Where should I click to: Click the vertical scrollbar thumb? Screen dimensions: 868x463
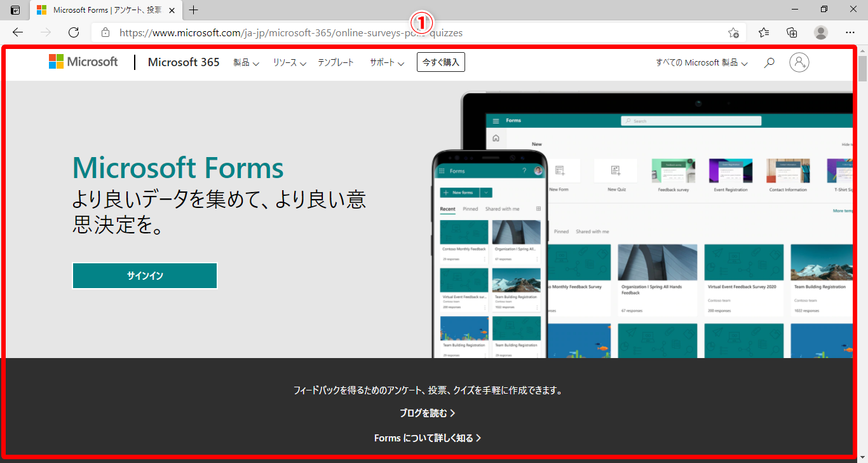tap(862, 70)
